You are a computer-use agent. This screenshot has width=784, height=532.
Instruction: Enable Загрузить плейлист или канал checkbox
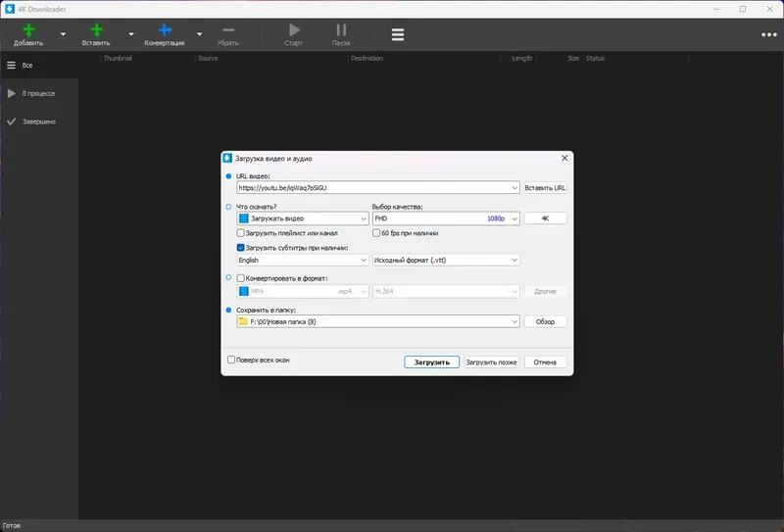click(x=240, y=233)
